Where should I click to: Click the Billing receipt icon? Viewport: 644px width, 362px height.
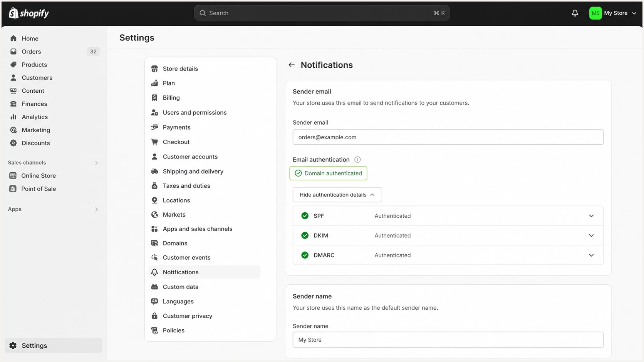click(x=154, y=98)
